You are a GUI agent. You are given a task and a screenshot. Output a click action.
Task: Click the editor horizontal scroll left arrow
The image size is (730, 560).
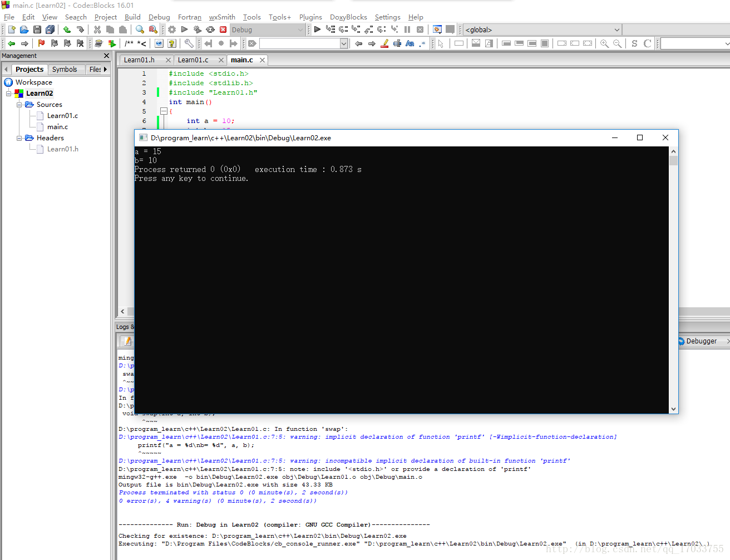[123, 312]
